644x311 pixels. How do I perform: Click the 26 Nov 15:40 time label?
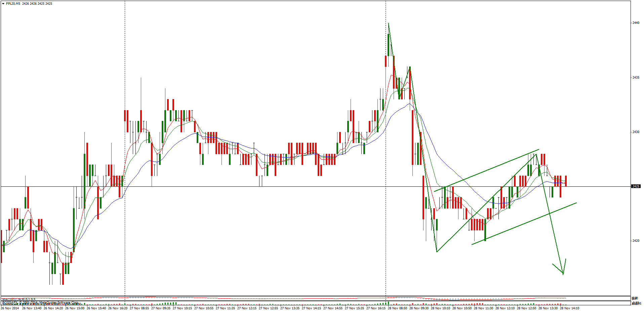coord(96,308)
